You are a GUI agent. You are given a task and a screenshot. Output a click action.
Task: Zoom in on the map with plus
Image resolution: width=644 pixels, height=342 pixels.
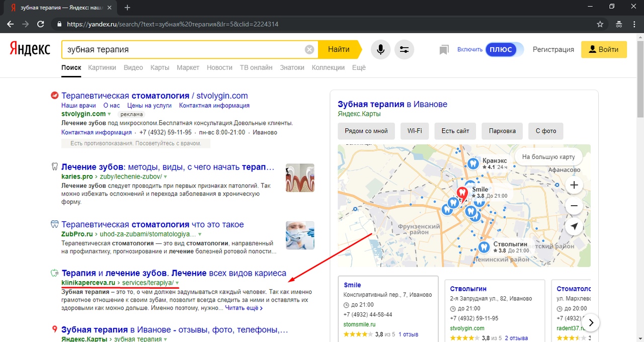[x=574, y=185]
